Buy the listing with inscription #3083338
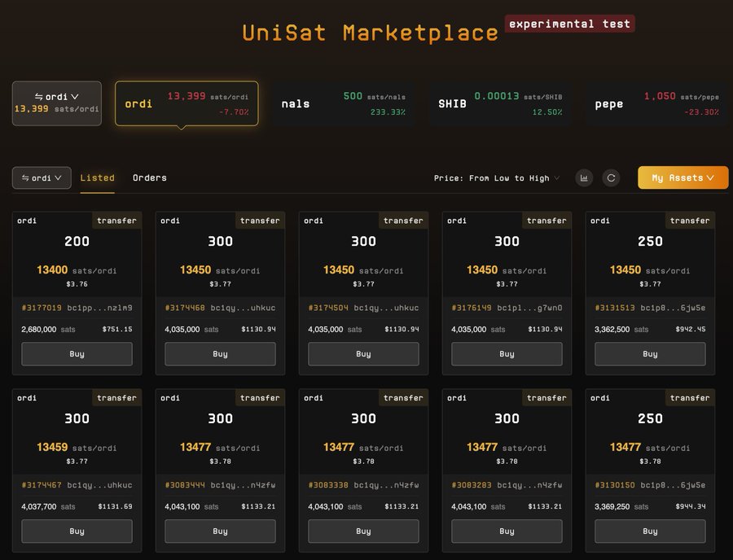This screenshot has height=560, width=733. coord(364,531)
